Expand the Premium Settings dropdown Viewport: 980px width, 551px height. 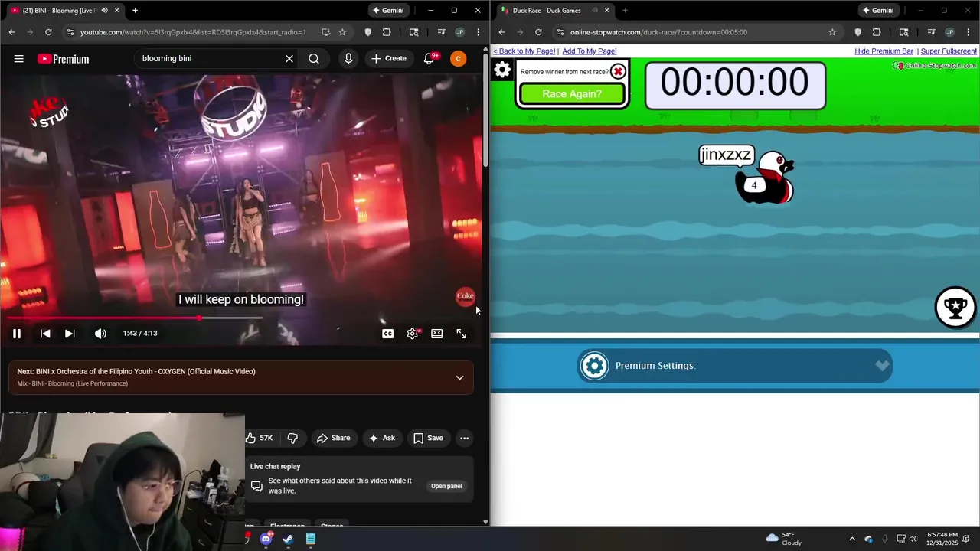[x=735, y=366]
